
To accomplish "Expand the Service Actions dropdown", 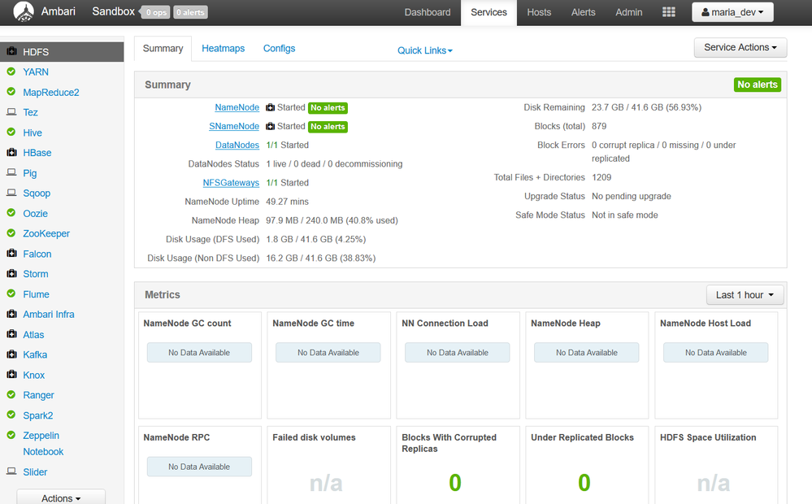I will 740,48.
